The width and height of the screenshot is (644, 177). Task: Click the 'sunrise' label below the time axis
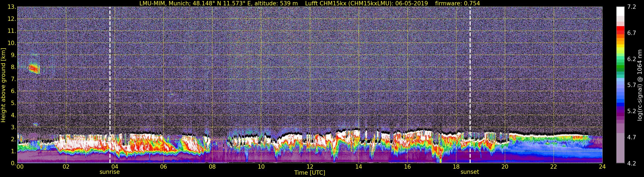click(109, 172)
